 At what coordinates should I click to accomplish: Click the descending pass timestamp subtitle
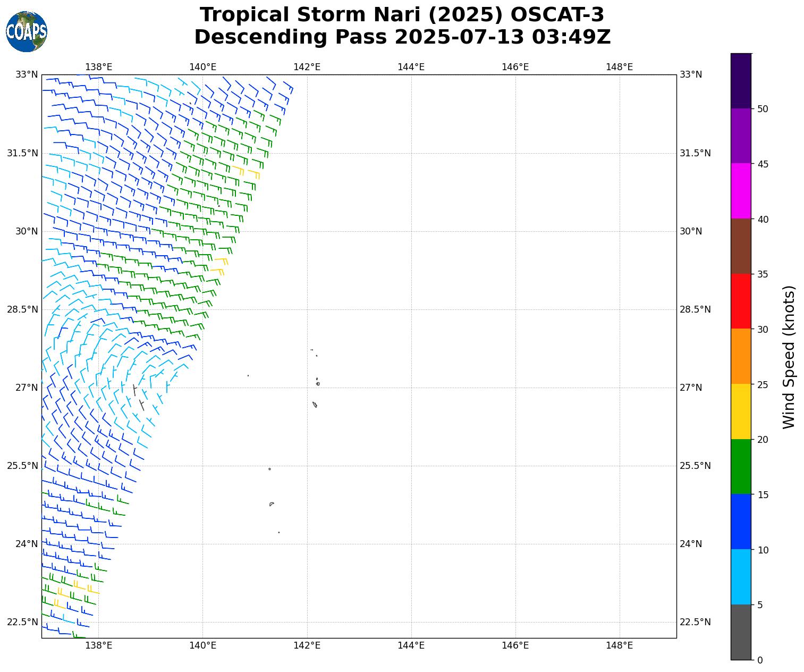tap(402, 37)
